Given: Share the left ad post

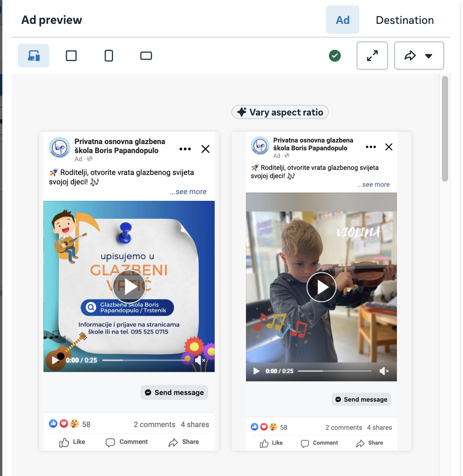Looking at the screenshot, I should [x=184, y=442].
